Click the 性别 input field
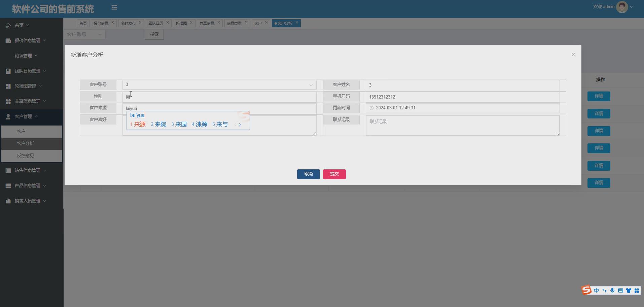The width and height of the screenshot is (644, 307). point(219,97)
